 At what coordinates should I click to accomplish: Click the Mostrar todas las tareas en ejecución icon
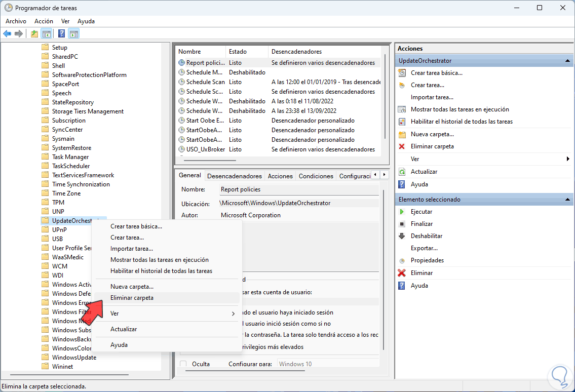(402, 109)
